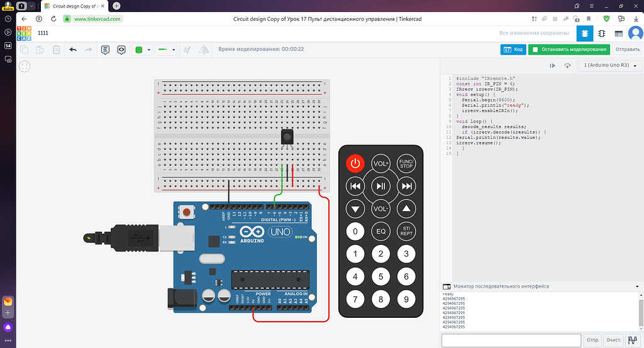The width and height of the screenshot is (644, 348).
Task: Toggle notes visibility eye icon
Action: pos(121,49)
